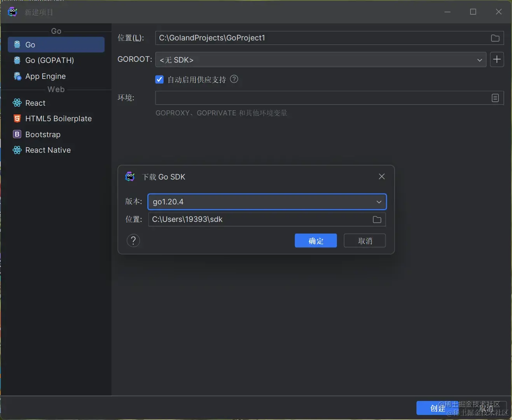512x420 pixels.
Task: Choose HTML5 Boilerplate template
Action: pyautogui.click(x=56, y=119)
